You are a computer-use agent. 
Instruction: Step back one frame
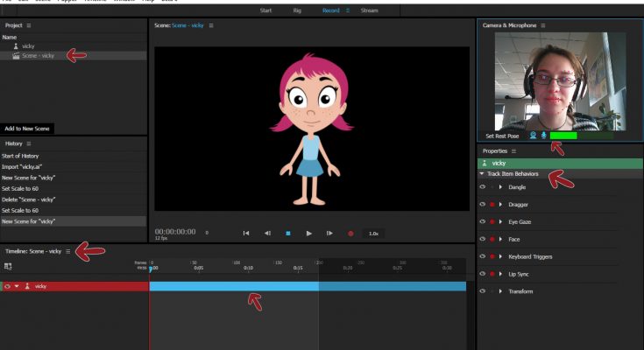[x=267, y=233]
